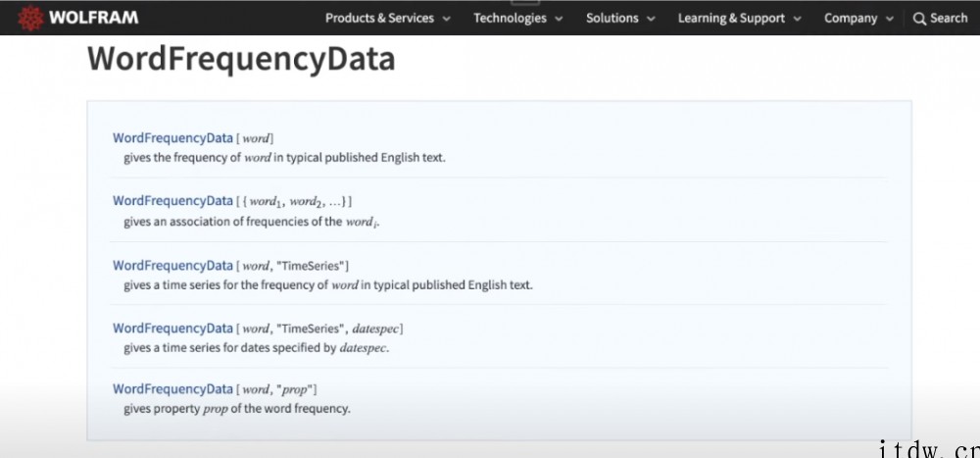Image resolution: width=980 pixels, height=458 pixels.
Task: Select text 'gives the frequency of word in typical published English text.'
Action: pyautogui.click(x=284, y=158)
